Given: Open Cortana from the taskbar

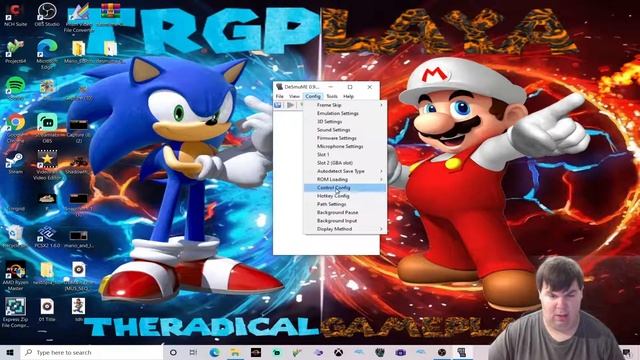Looking at the screenshot, I should [x=173, y=352].
